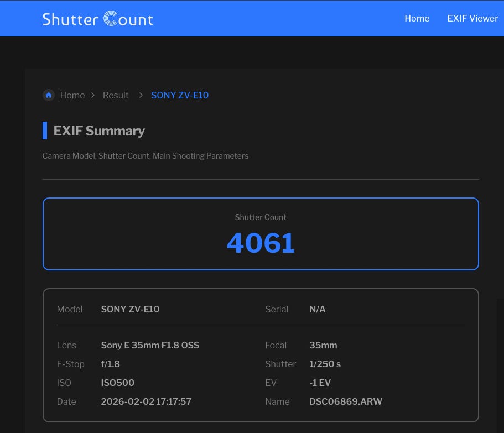Viewport: 504px width, 433px height.
Task: Click the file name DSC06869.ARW
Action: [x=346, y=401]
